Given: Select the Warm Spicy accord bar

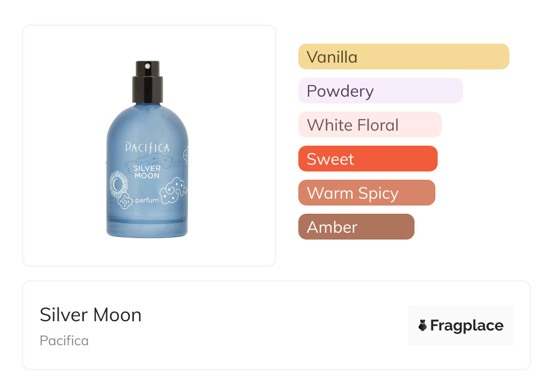Looking at the screenshot, I should click(x=366, y=193).
